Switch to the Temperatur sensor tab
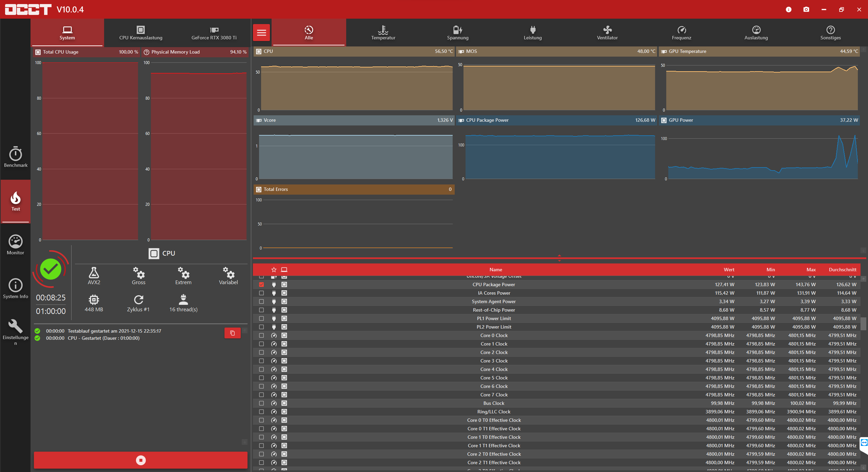 pyautogui.click(x=382, y=32)
